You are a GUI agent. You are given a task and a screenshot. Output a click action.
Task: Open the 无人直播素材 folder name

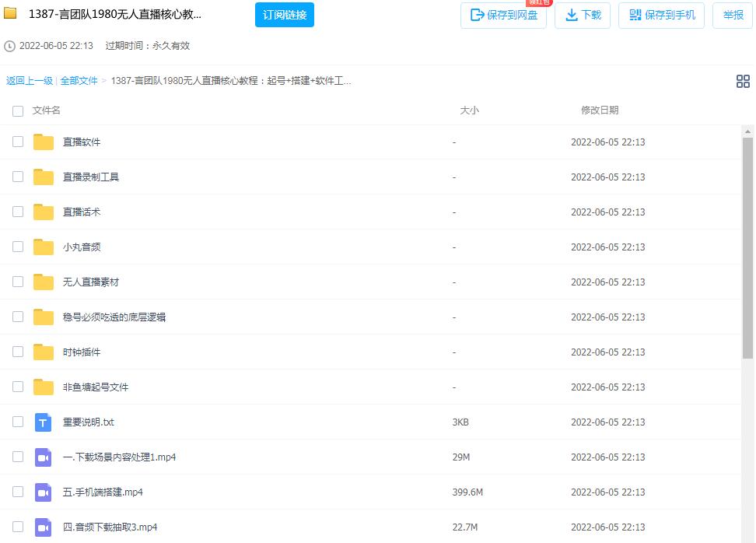pos(91,282)
